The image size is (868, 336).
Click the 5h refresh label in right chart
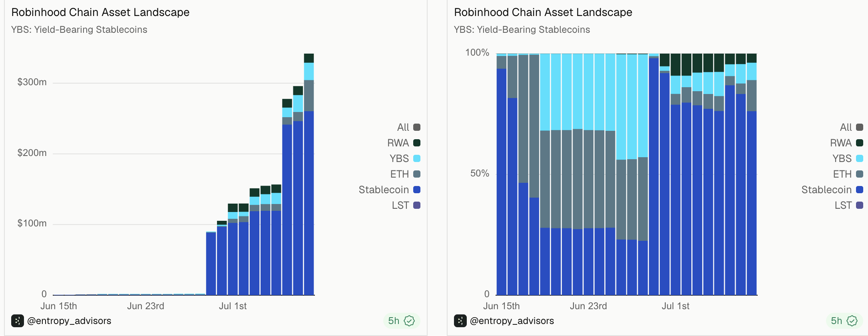[836, 321]
